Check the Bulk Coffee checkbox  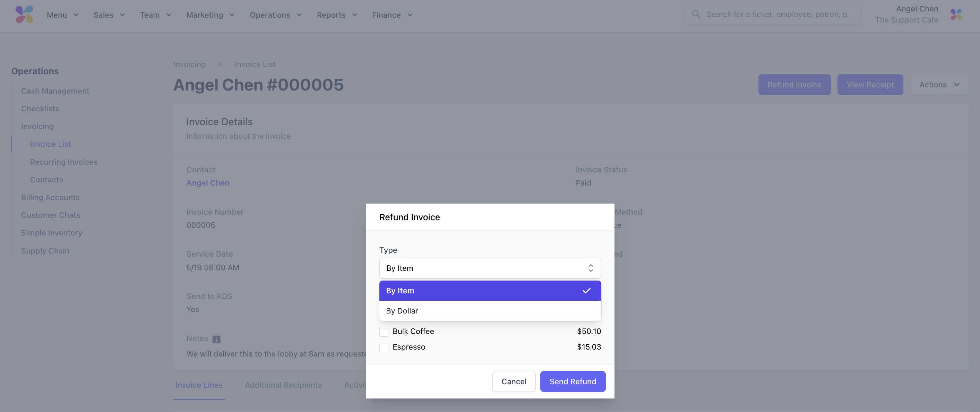pos(384,332)
